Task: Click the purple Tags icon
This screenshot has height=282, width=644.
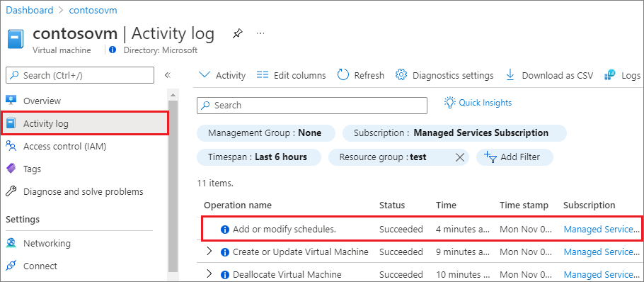Action: coord(11,169)
